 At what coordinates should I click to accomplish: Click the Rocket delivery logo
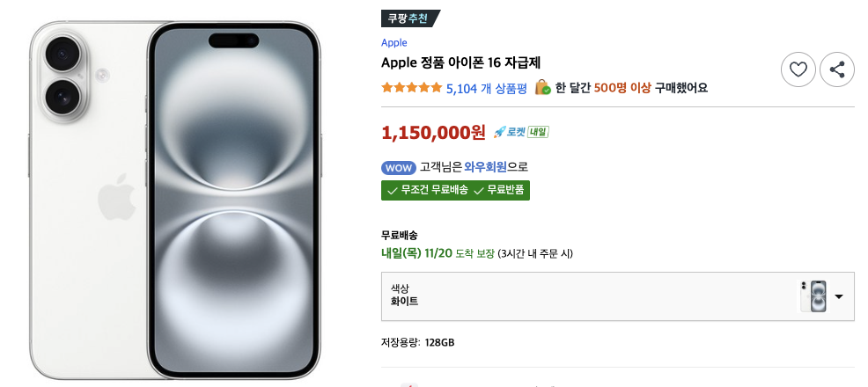pos(510,132)
